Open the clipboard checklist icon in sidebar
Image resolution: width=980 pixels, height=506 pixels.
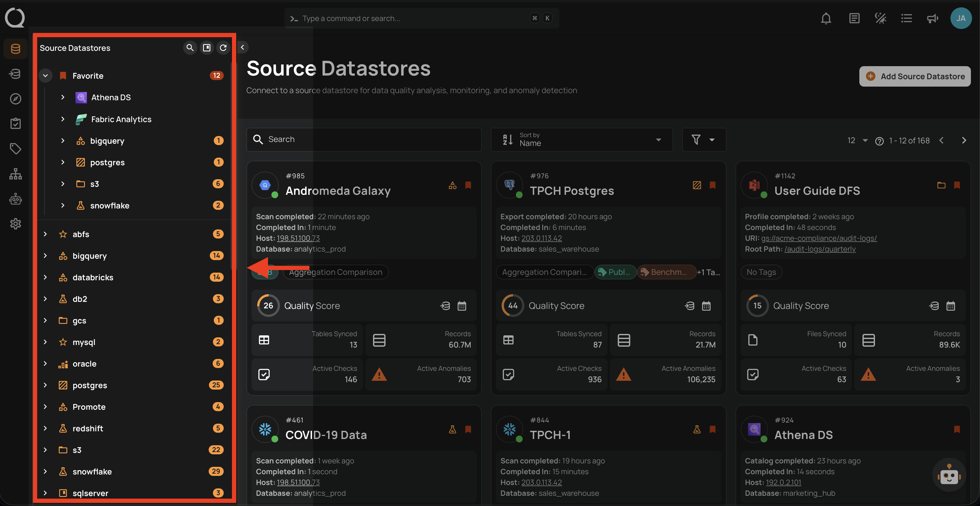tap(15, 123)
